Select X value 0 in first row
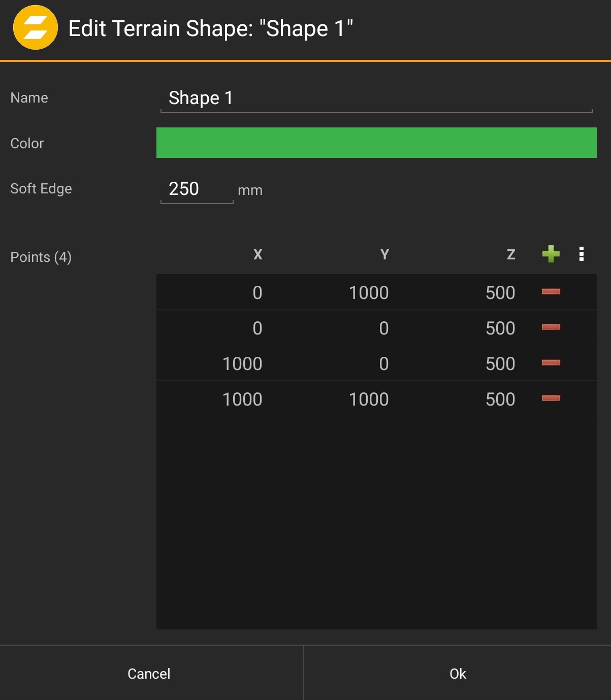611x700 pixels. click(x=257, y=293)
